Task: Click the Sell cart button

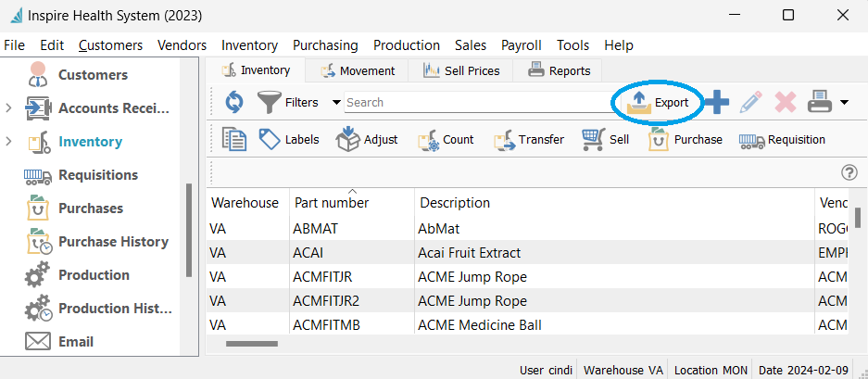Action: 605,140
